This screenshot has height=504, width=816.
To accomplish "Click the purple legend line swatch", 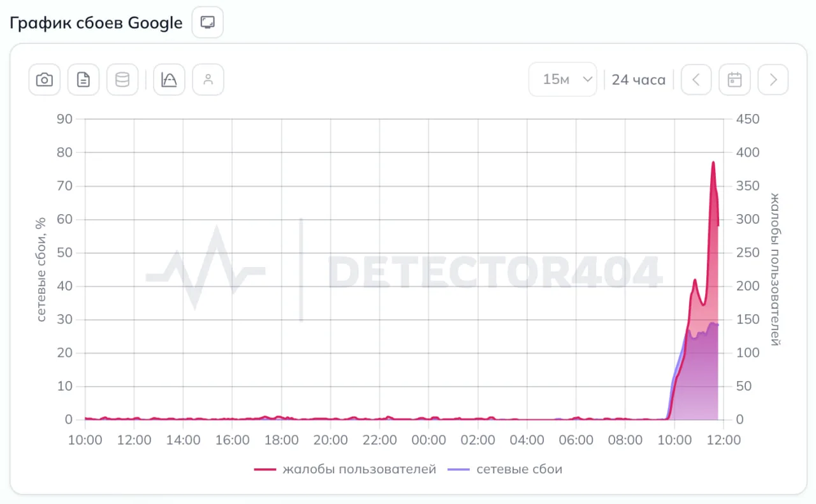I will pos(458,470).
